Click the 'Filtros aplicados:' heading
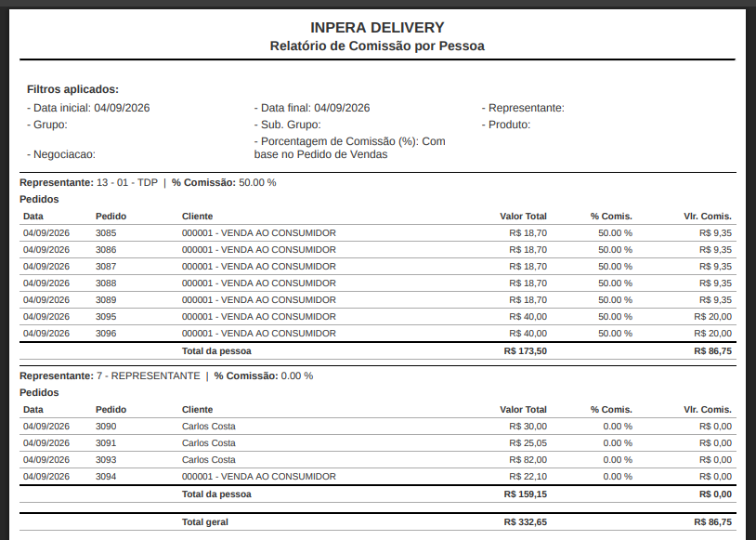Image resolution: width=756 pixels, height=540 pixels. 72,89
